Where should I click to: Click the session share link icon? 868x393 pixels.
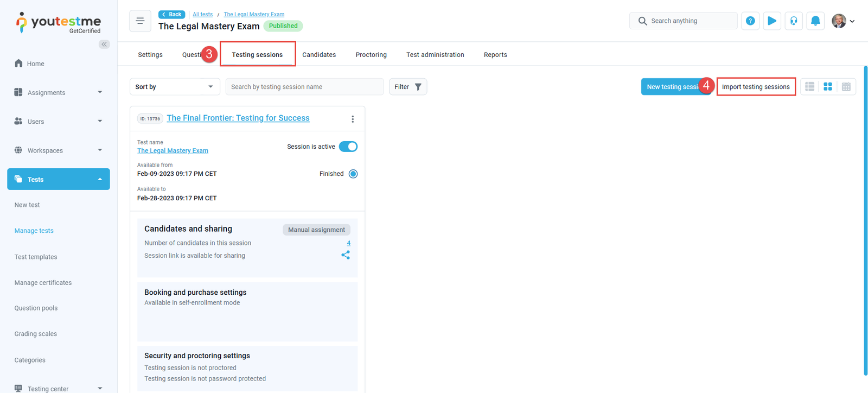[346, 255]
